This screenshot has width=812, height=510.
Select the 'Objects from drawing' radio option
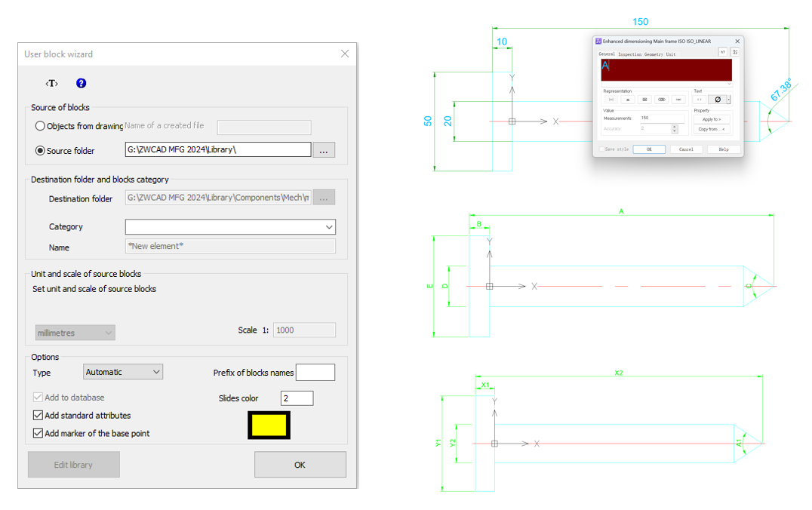click(x=40, y=126)
